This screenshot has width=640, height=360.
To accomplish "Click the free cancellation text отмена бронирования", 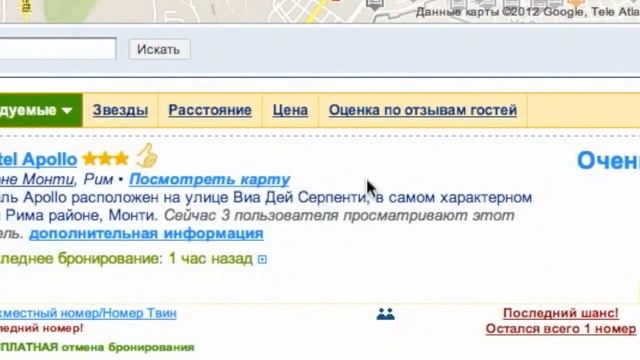I will click(x=127, y=347).
